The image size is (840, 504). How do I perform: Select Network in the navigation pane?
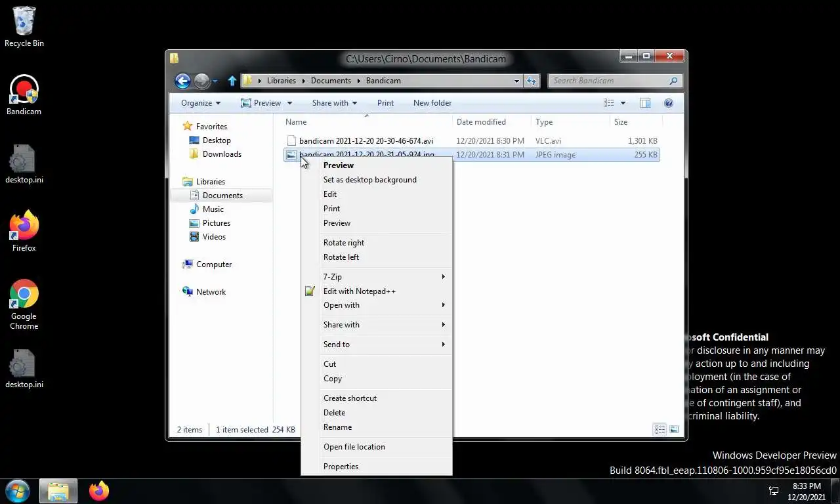(211, 292)
